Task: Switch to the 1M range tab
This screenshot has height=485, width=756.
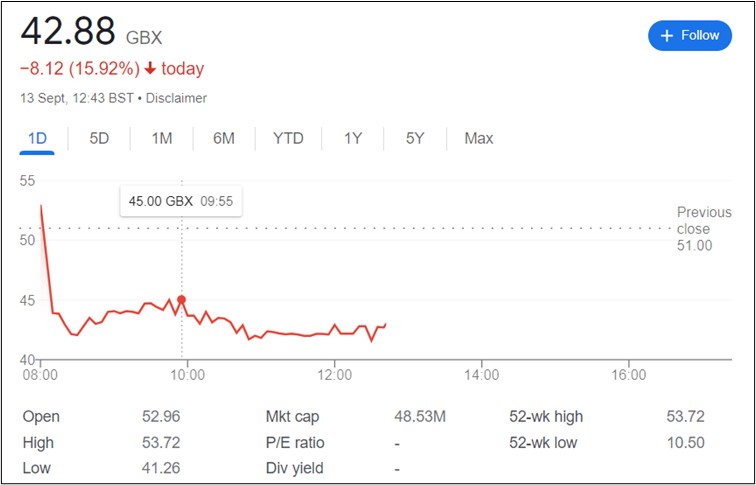Action: pyautogui.click(x=162, y=138)
